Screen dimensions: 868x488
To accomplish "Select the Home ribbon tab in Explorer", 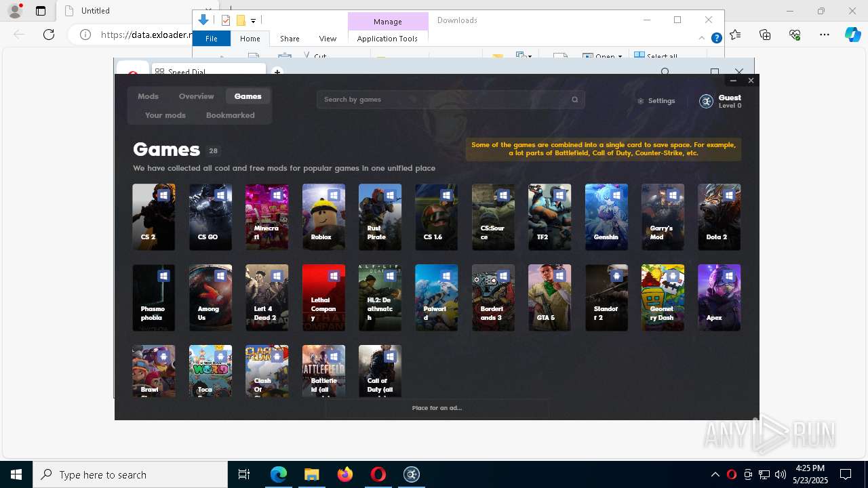I will click(250, 39).
